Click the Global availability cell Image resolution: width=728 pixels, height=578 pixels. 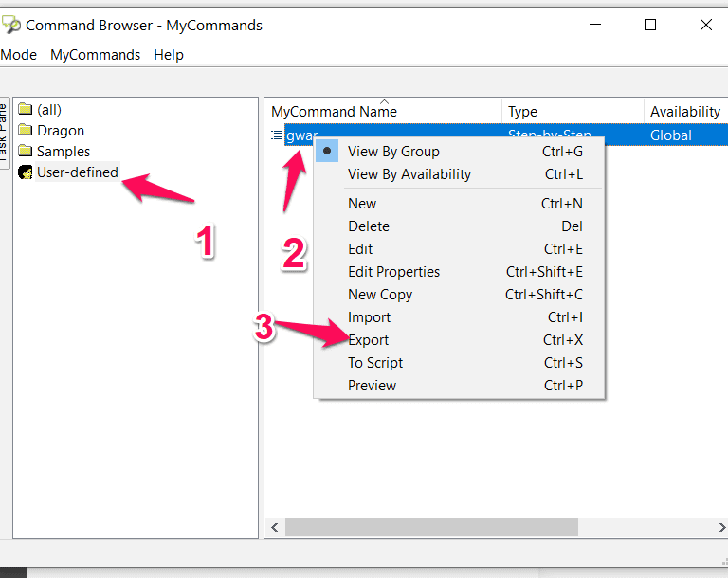click(671, 135)
